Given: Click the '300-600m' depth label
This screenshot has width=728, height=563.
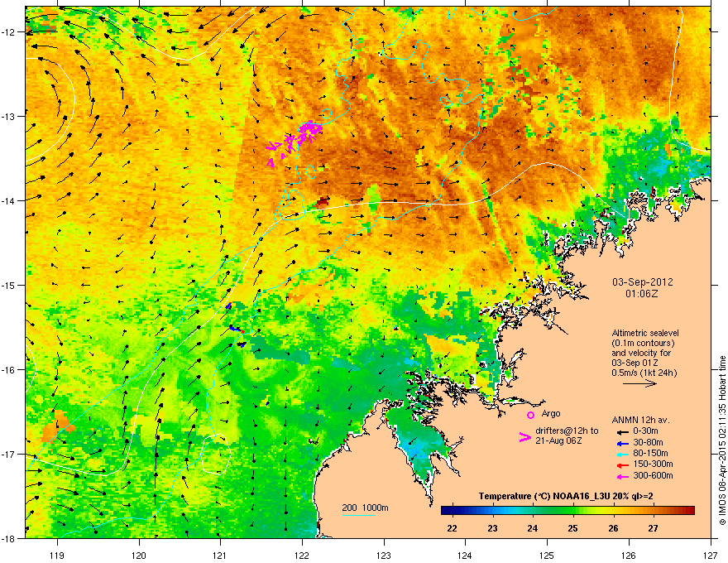Looking at the screenshot, I should 653,476.
